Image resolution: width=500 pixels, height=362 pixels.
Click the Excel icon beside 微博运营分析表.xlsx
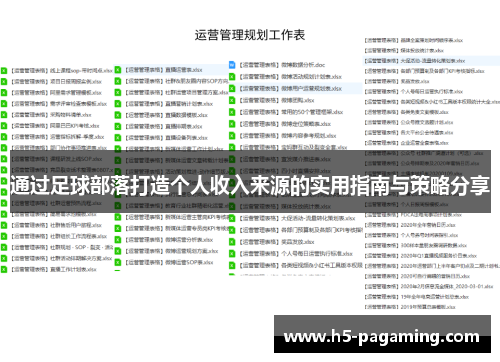118,240
